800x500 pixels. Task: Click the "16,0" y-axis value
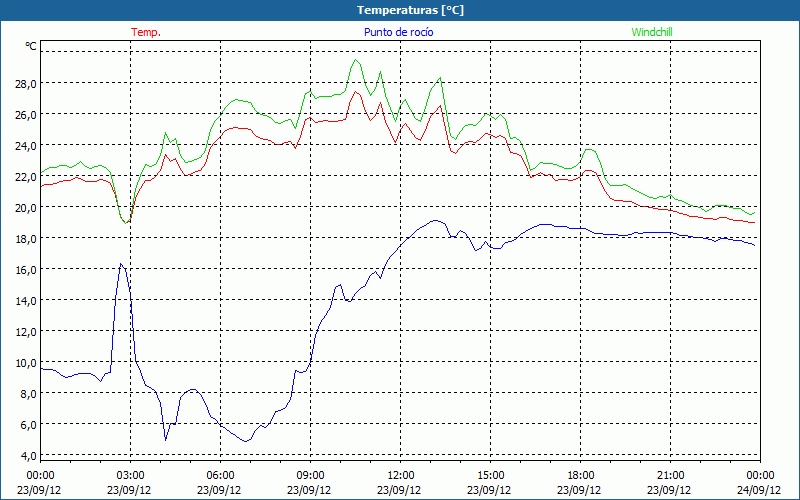[x=25, y=270]
